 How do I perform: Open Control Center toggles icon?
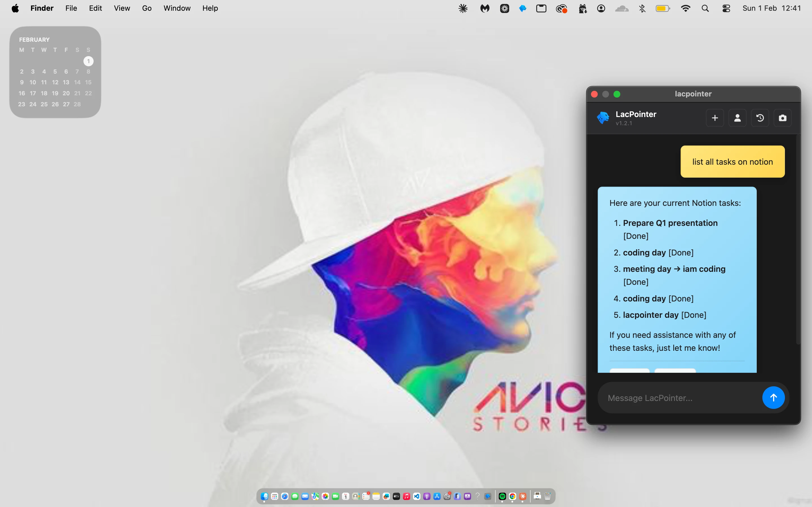pos(726,8)
